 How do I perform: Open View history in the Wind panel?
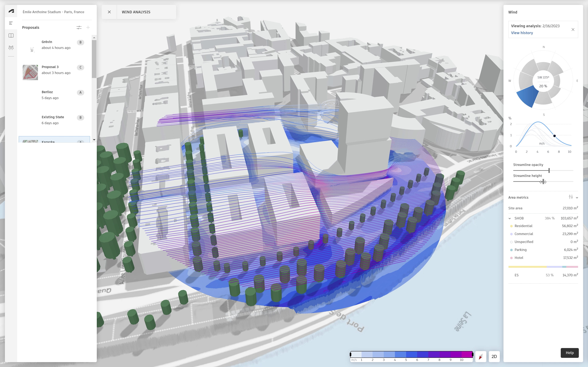click(522, 33)
